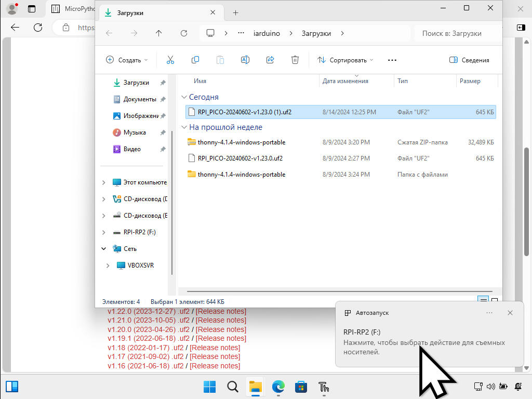Click the Copy icon in Explorer toolbar

(x=195, y=60)
